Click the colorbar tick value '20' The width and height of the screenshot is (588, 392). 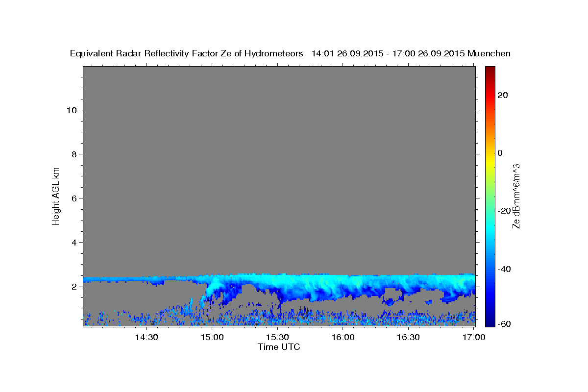pyautogui.click(x=503, y=95)
